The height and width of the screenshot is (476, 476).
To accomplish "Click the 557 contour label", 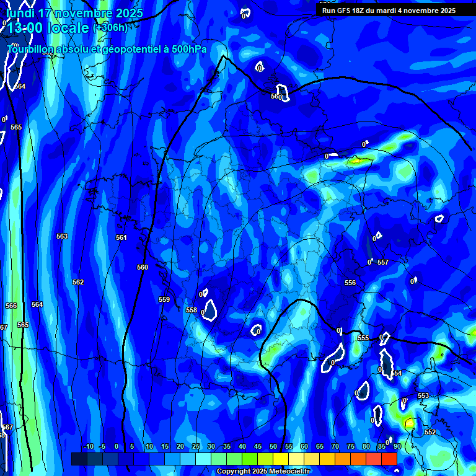I will click(383, 262).
